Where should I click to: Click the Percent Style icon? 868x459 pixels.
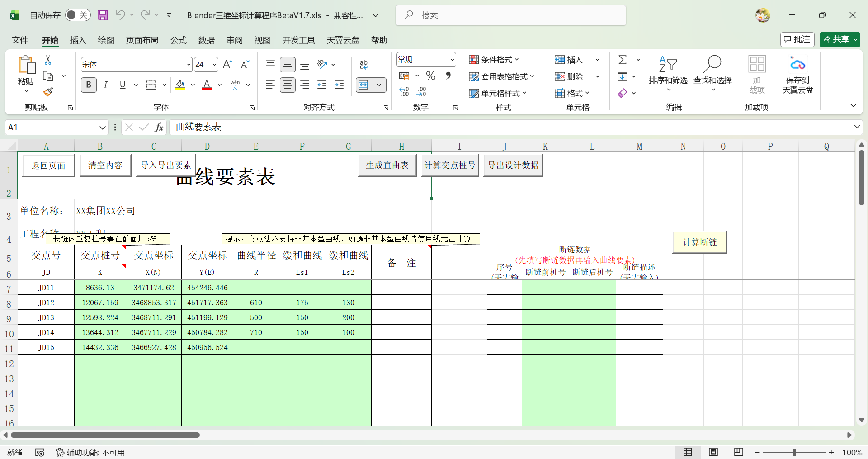(x=431, y=76)
